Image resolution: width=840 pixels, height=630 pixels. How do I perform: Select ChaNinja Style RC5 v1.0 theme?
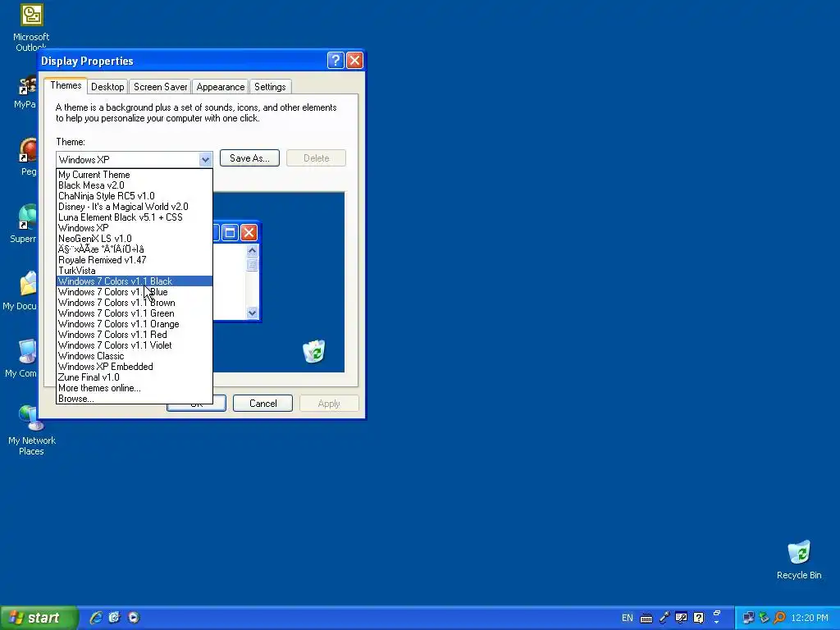click(135, 196)
